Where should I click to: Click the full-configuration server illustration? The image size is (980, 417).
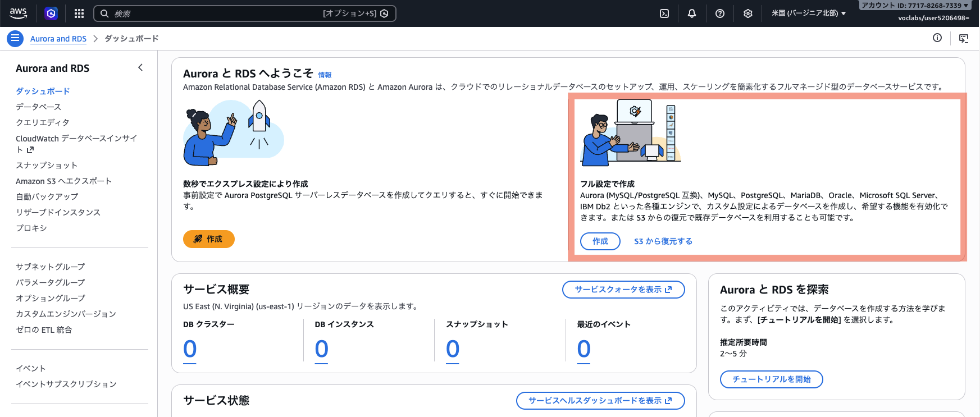click(631, 133)
